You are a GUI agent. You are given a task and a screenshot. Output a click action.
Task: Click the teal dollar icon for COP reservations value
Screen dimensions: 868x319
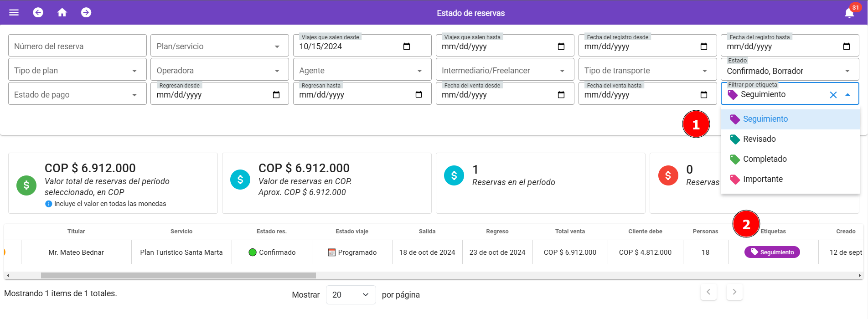pyautogui.click(x=240, y=180)
